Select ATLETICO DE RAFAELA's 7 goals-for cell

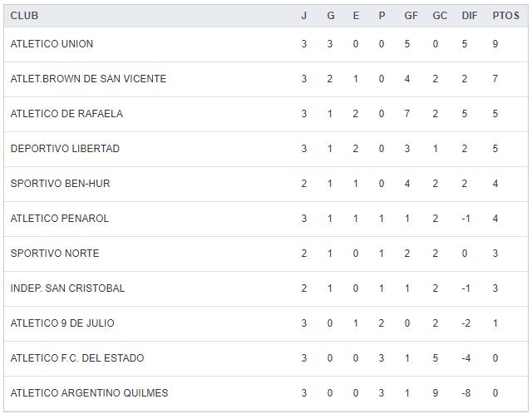click(407, 114)
